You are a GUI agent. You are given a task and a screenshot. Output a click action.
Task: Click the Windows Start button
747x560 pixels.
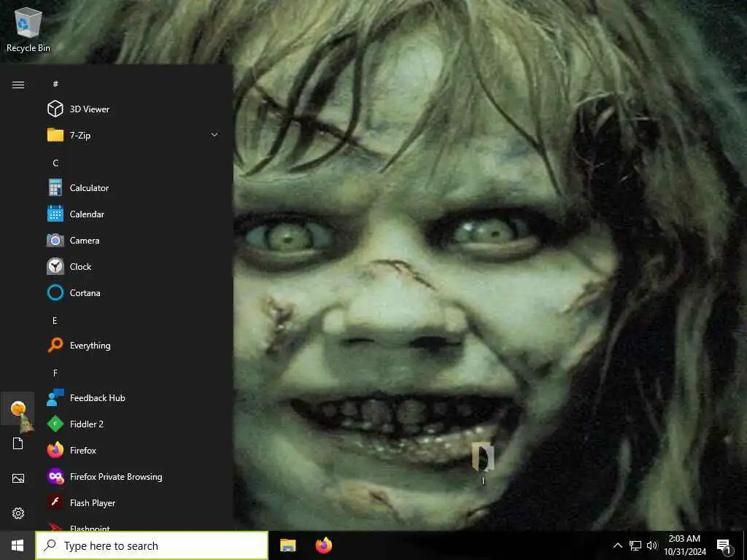tap(18, 545)
